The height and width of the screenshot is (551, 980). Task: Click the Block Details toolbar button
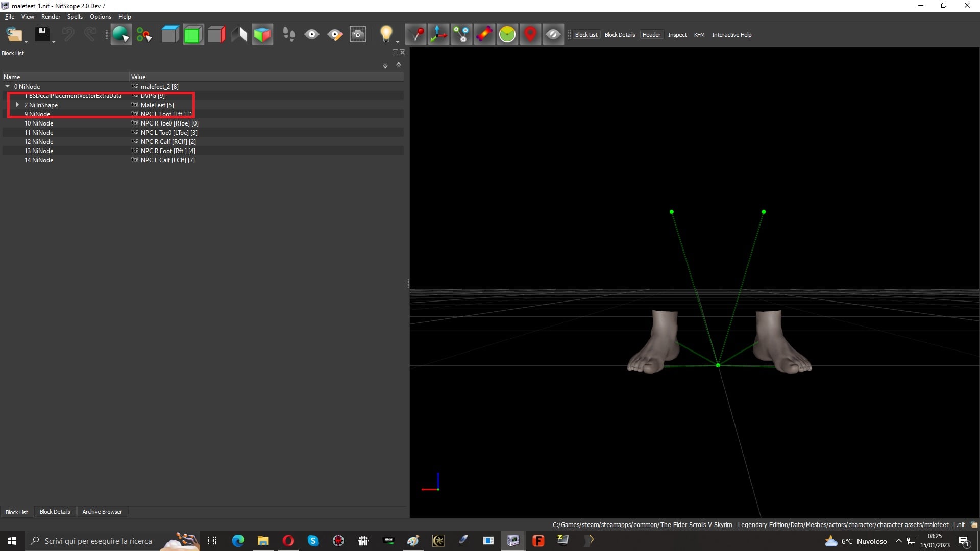(620, 35)
